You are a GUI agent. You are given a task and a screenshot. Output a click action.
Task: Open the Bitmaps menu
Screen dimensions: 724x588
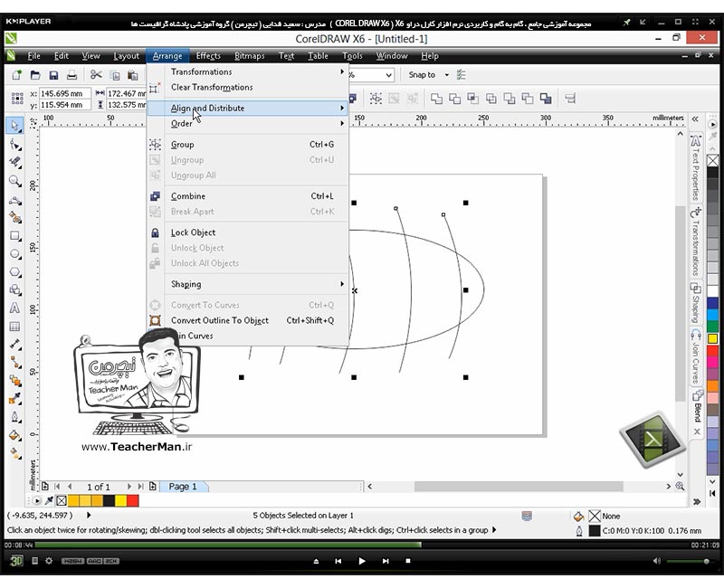[x=250, y=56]
